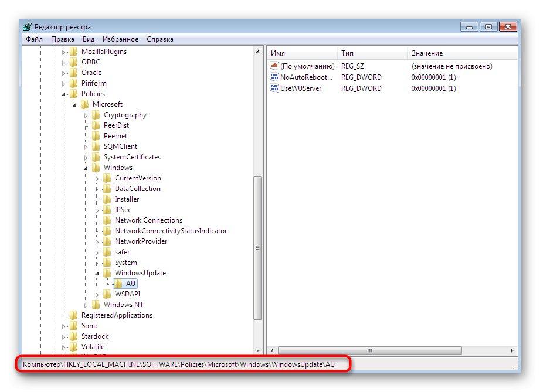
Task: Click the SQMClient folder icon
Action: tap(96, 146)
